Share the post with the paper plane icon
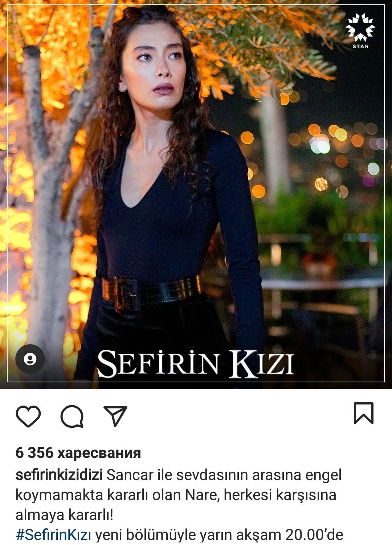The height and width of the screenshot is (545, 392). pos(115,416)
